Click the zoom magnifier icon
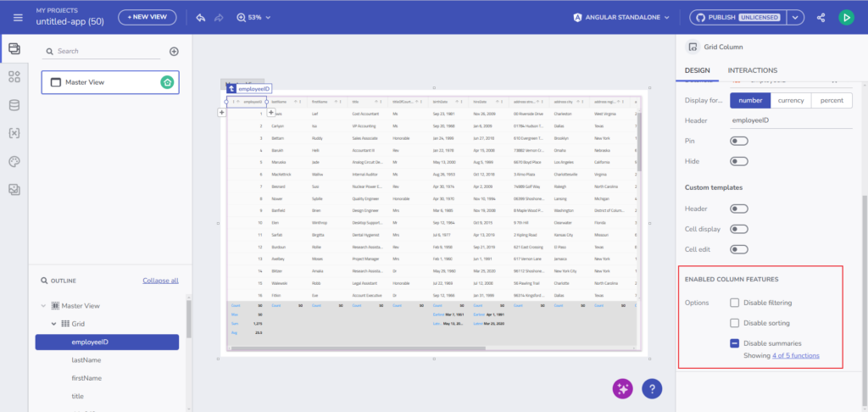This screenshot has width=868, height=412. (242, 17)
